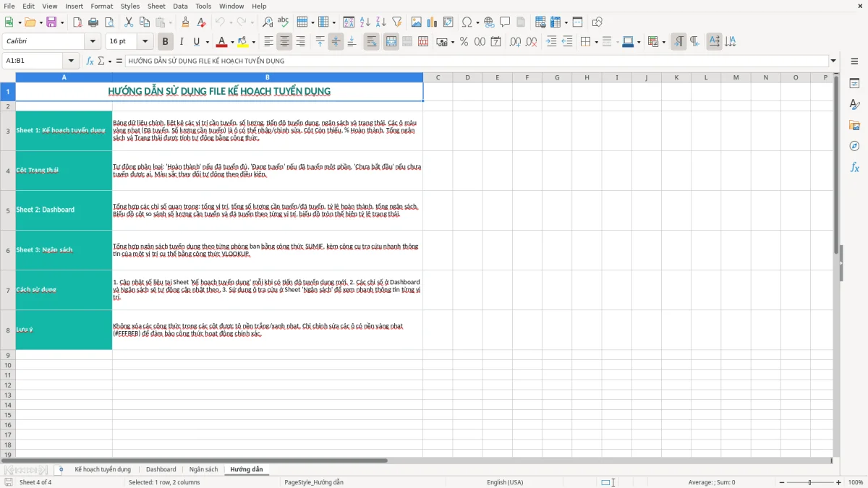Click the Function Wizard fx icon
The image size is (868, 488).
(x=90, y=61)
